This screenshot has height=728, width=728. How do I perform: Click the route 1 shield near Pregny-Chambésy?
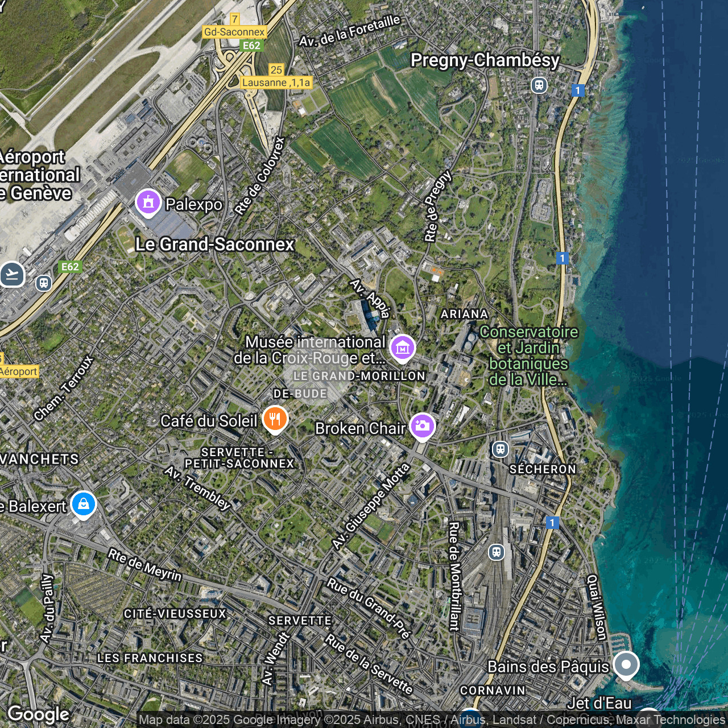click(x=578, y=90)
